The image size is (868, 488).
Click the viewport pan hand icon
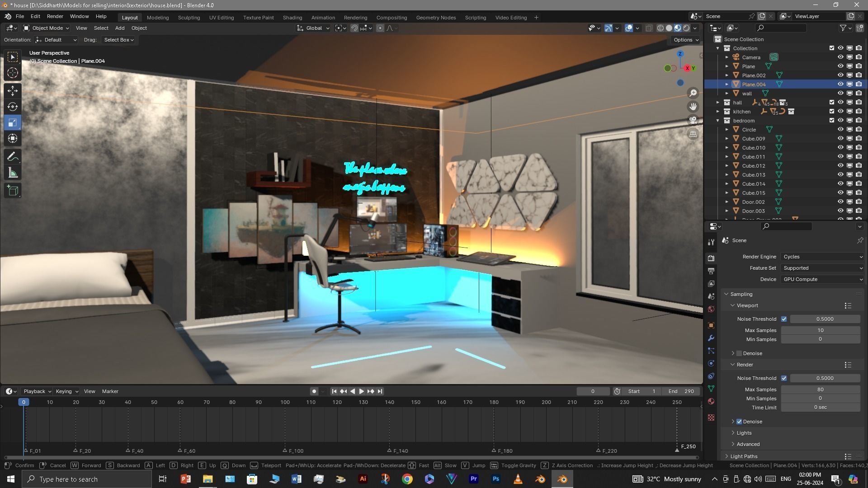(693, 107)
